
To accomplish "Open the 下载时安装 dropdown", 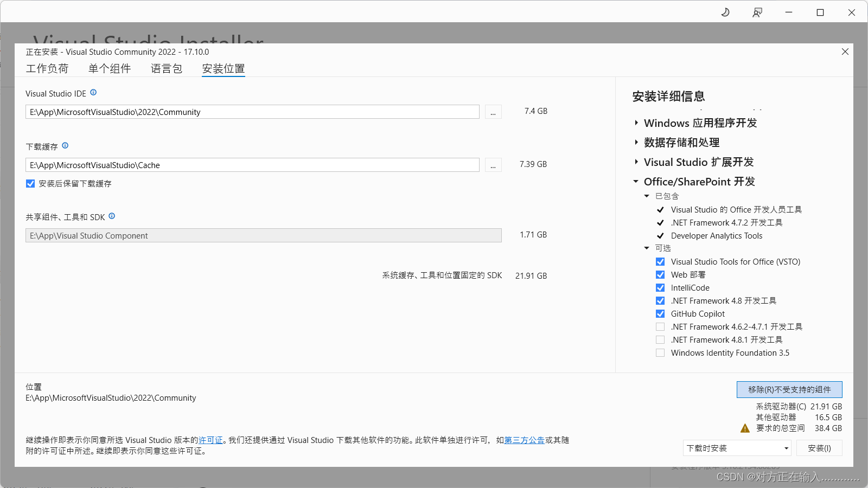I will [737, 448].
